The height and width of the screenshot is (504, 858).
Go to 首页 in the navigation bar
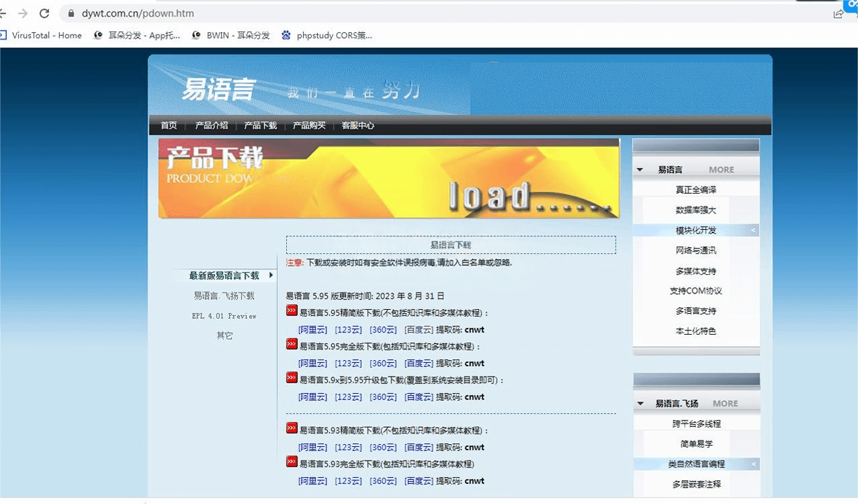[x=169, y=126]
